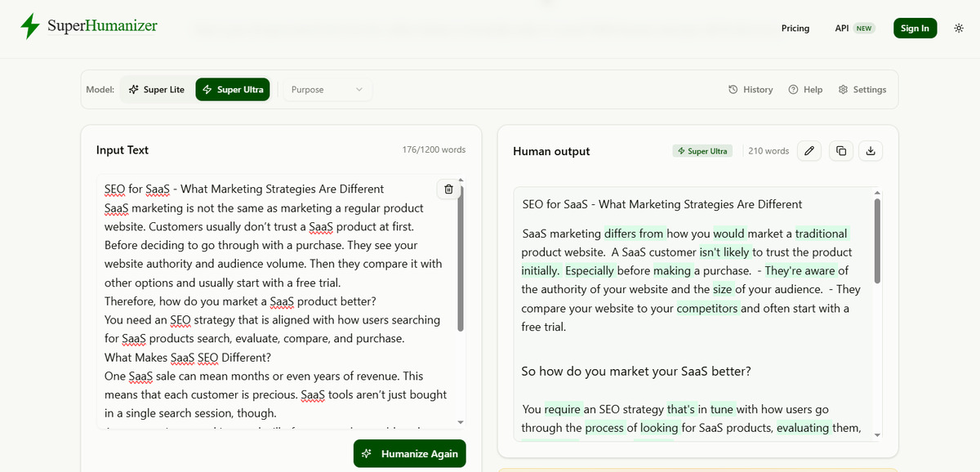The image size is (980, 472).
Task: Click the highlighted phrase "differs from"
Action: pos(635,234)
